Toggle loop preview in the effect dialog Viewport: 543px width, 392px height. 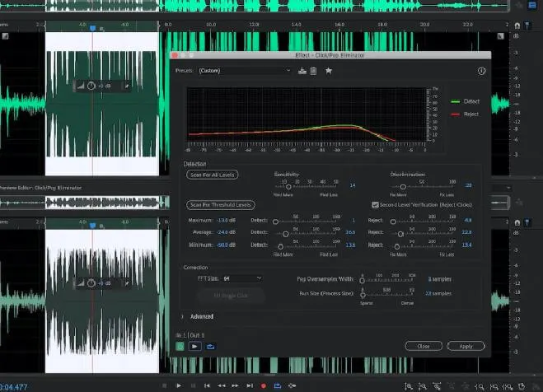tap(211, 347)
